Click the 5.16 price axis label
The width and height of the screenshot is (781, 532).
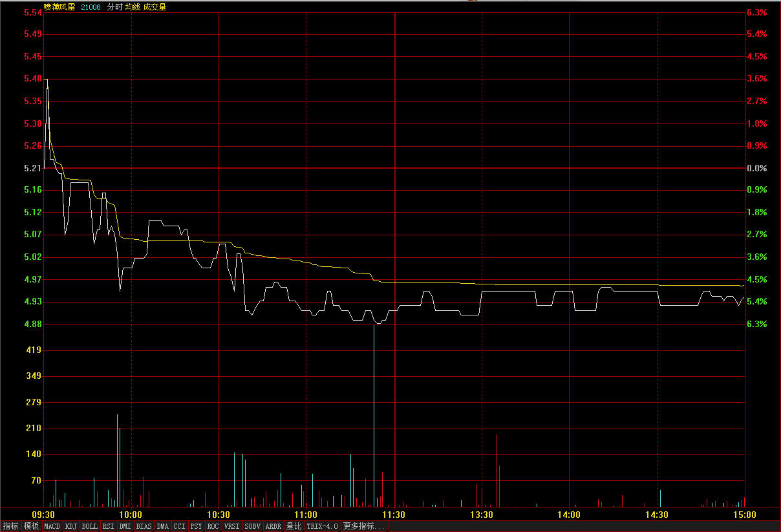[x=32, y=190]
